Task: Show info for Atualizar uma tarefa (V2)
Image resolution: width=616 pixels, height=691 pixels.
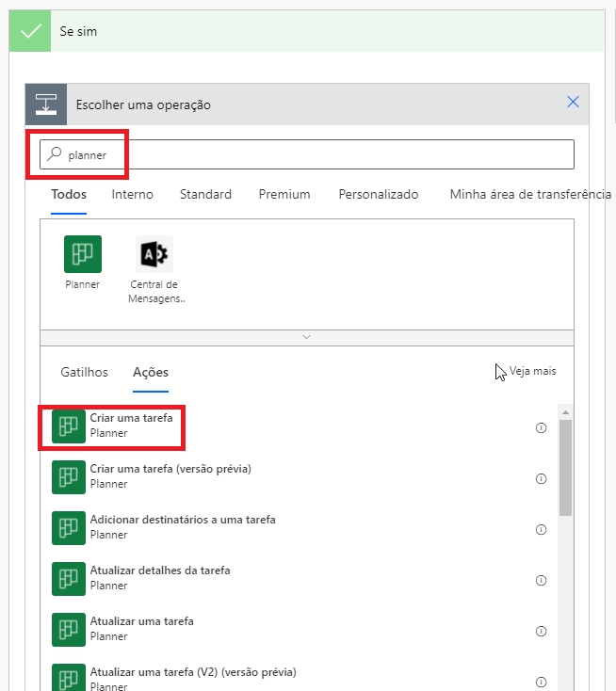Action: coord(541,682)
